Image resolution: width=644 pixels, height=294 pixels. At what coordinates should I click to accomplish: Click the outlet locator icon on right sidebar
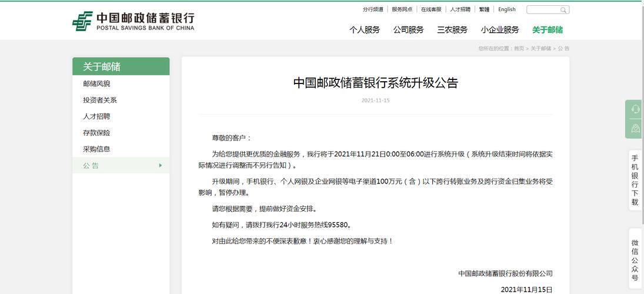(x=635, y=129)
